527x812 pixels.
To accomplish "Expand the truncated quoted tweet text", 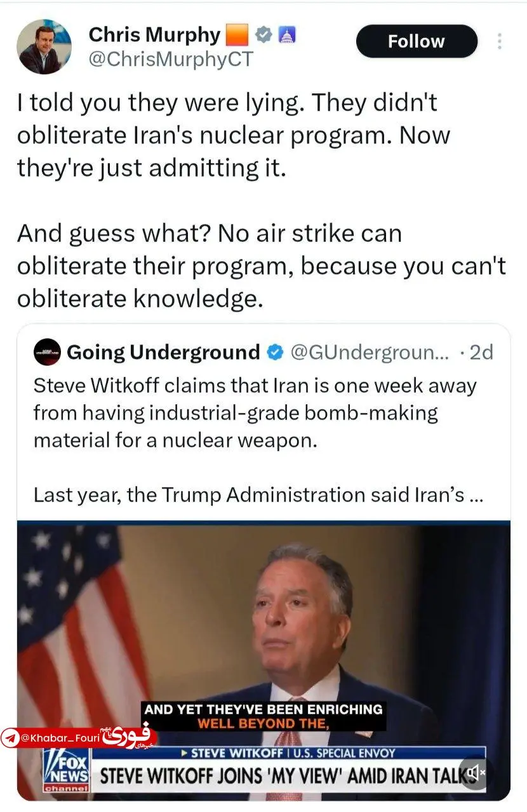I will (x=476, y=495).
